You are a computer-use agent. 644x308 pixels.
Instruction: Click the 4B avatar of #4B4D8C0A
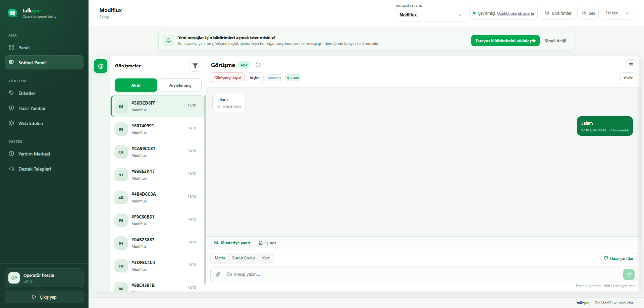click(121, 197)
